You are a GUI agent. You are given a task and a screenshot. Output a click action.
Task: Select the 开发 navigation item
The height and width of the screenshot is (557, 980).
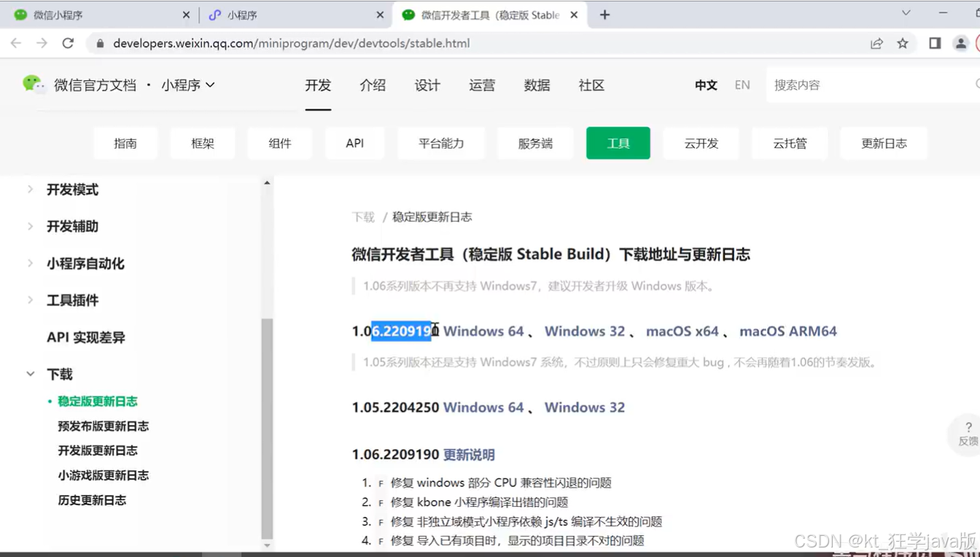tap(318, 85)
